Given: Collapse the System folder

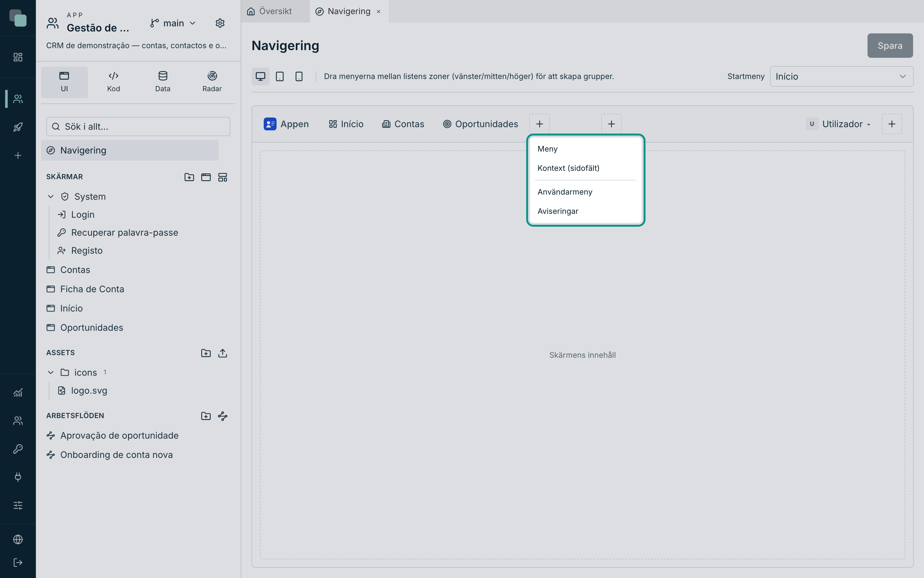Looking at the screenshot, I should [50, 197].
